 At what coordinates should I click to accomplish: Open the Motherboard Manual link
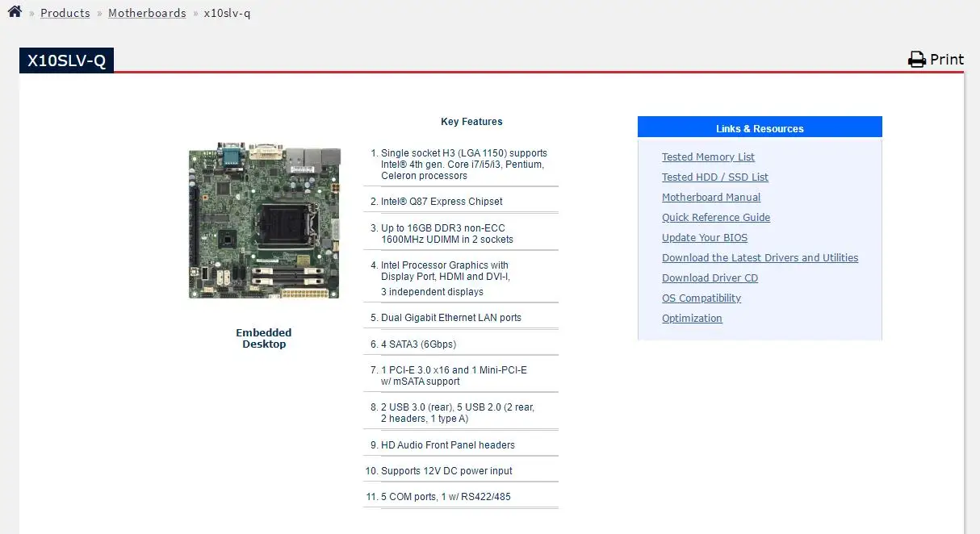click(x=711, y=198)
